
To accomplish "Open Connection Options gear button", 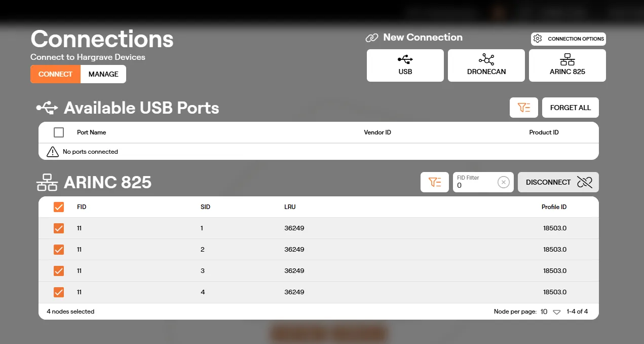I will click(568, 39).
